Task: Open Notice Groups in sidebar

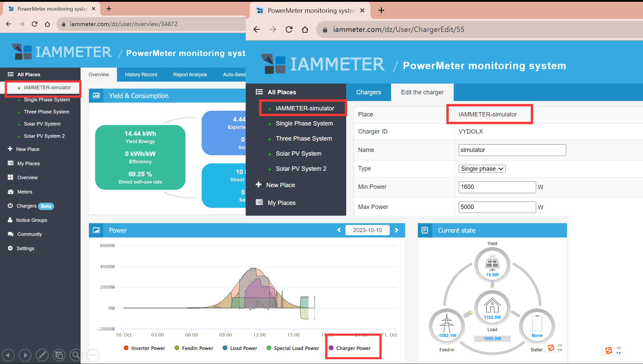Action: [x=31, y=220]
